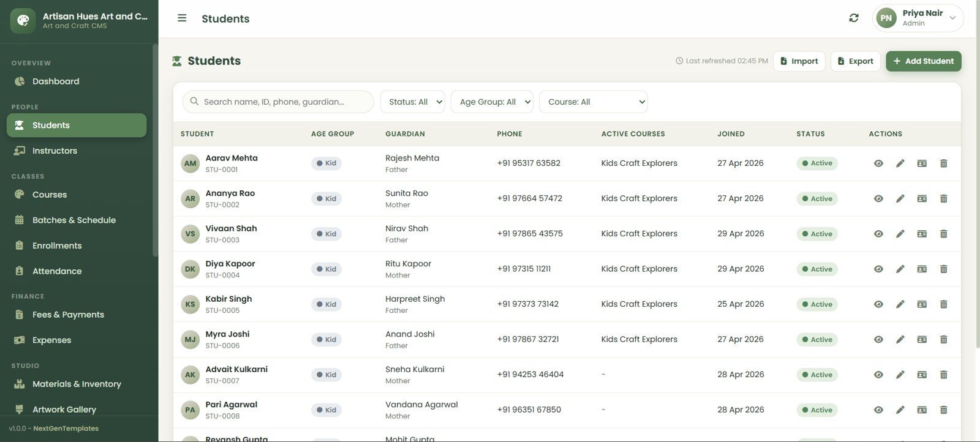Screen dimensions: 980x442
Task: Click eye icon in Vivaan Shah row
Action: pyautogui.click(x=878, y=234)
